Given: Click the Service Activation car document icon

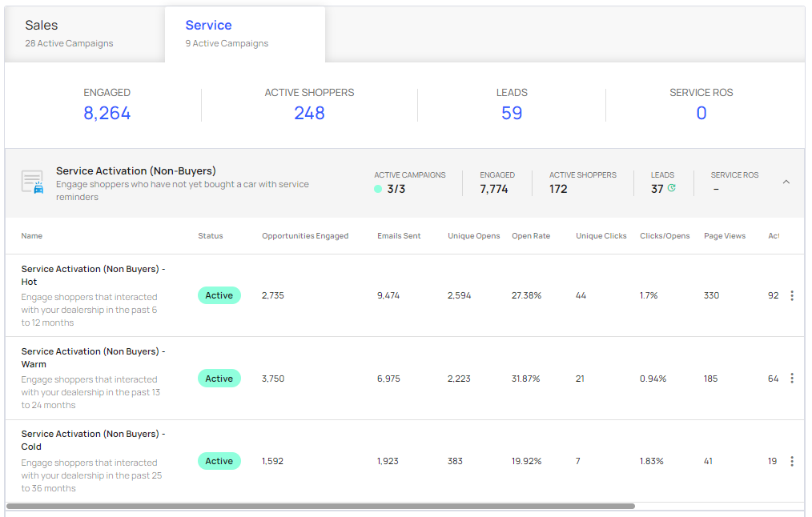Looking at the screenshot, I should pyautogui.click(x=32, y=182).
